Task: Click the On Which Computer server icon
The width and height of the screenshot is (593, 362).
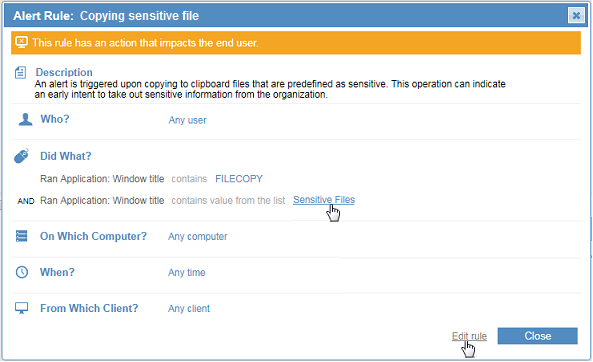Action: click(22, 236)
